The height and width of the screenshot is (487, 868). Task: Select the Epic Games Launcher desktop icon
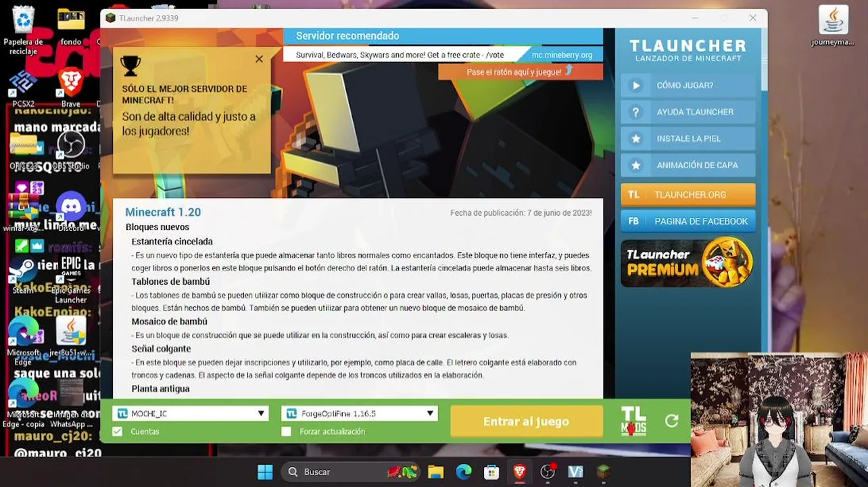(x=71, y=279)
